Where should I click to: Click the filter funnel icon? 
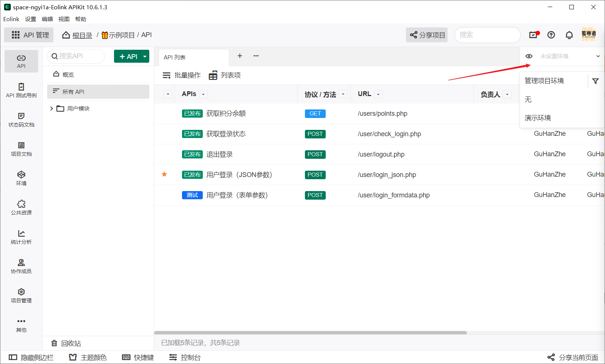point(595,81)
